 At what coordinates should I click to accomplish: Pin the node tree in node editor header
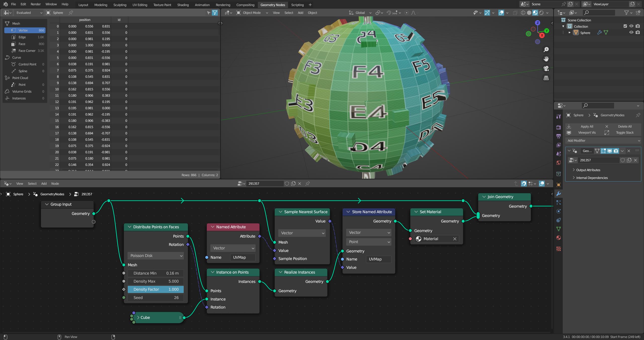tap(307, 183)
